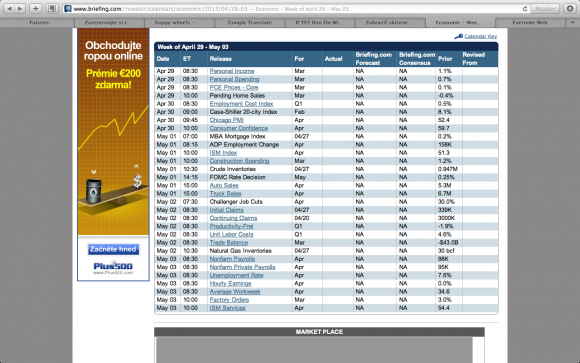Open the Truck Sales link
Viewport: 580px width, 363px height.
(x=225, y=194)
